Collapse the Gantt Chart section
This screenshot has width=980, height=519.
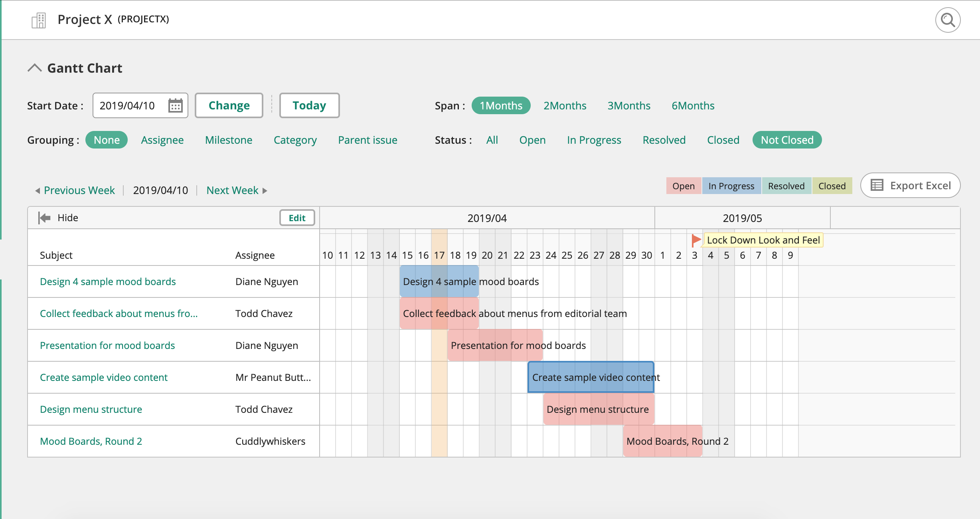tap(36, 67)
